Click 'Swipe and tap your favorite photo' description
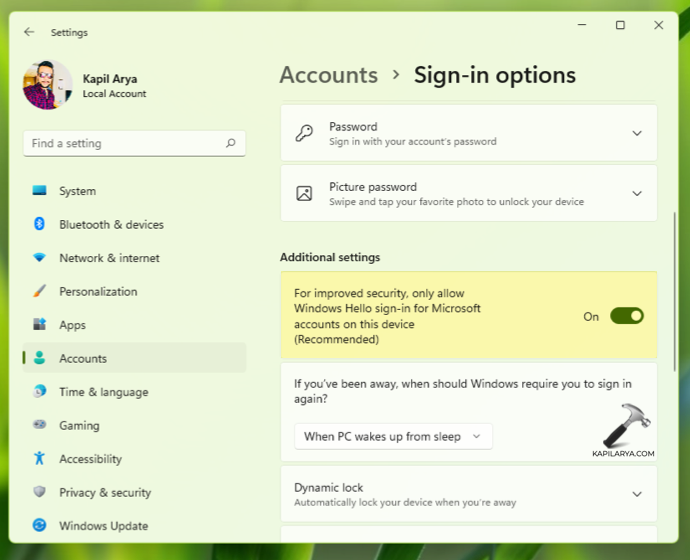690x560 pixels. pyautogui.click(x=456, y=202)
